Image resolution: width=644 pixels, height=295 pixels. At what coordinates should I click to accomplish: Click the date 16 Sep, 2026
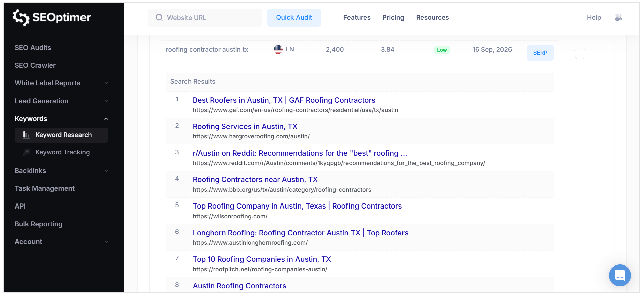(x=492, y=49)
